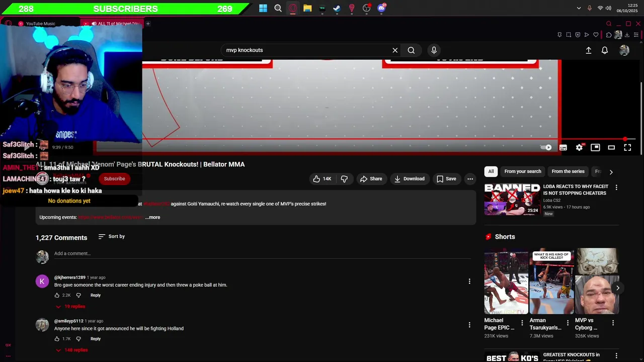Open the YouTube create/upload icon
The image size is (644, 362).
click(589, 50)
